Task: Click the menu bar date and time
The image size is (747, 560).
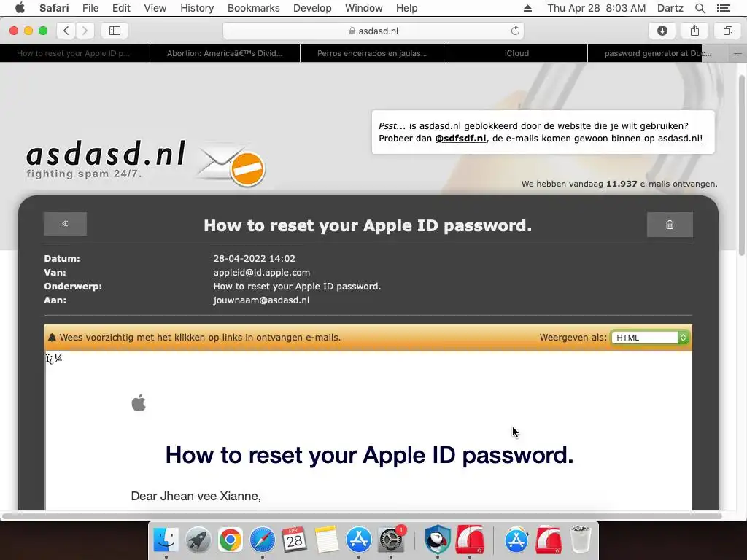Action: (597, 8)
